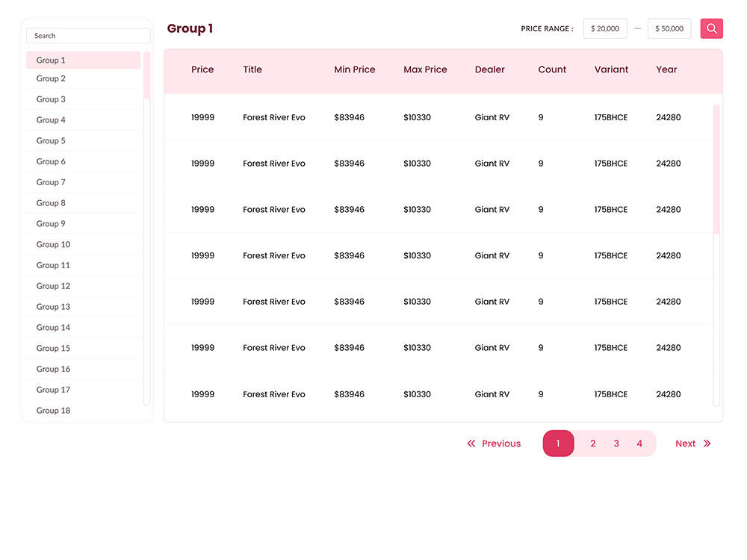Click the PRICE RANGE label

pos(547,28)
